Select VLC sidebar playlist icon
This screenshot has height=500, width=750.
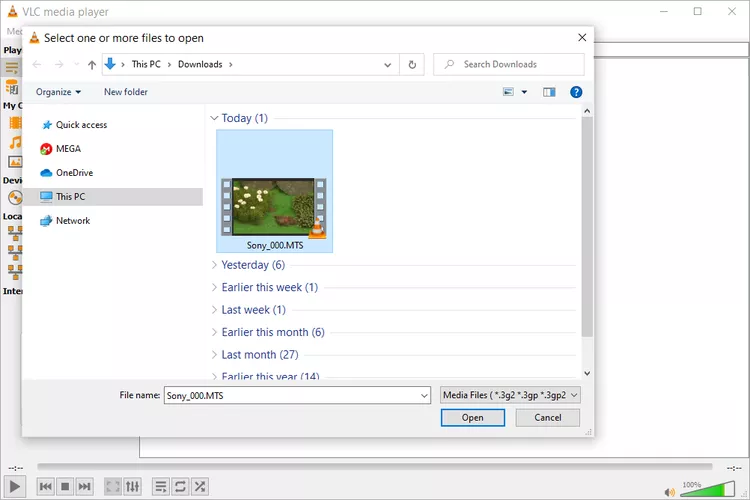[11, 68]
